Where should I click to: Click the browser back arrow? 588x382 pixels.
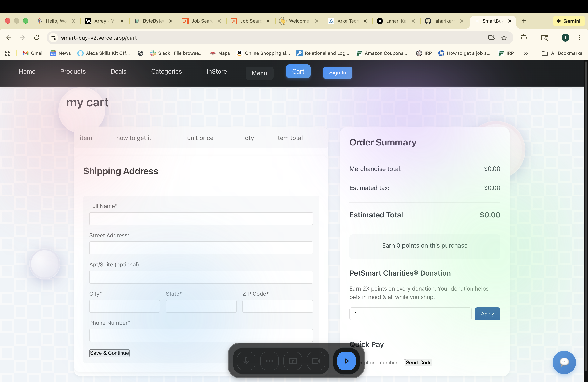(9, 38)
